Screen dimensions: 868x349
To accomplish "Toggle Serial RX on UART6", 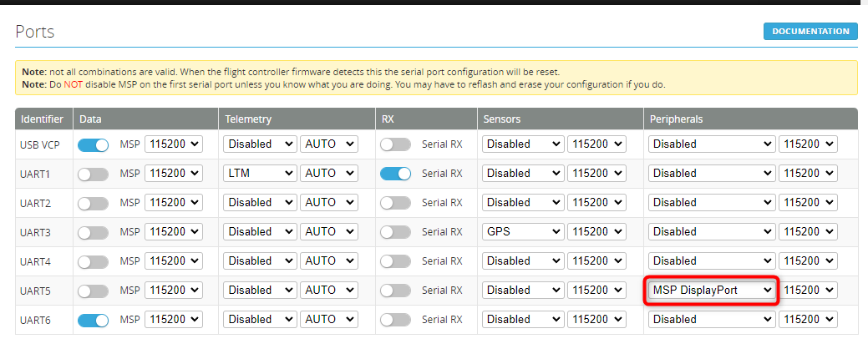I will click(395, 319).
